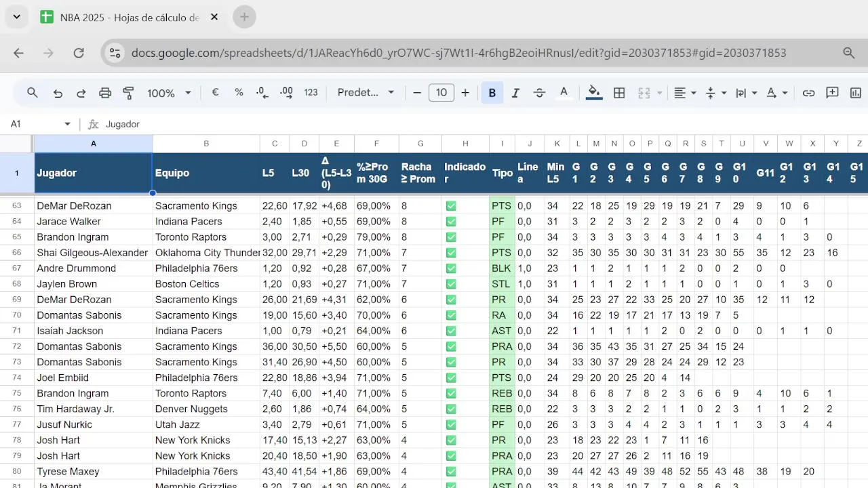Image resolution: width=868 pixels, height=488 pixels.
Task: Apply percent format
Action: click(x=239, y=93)
